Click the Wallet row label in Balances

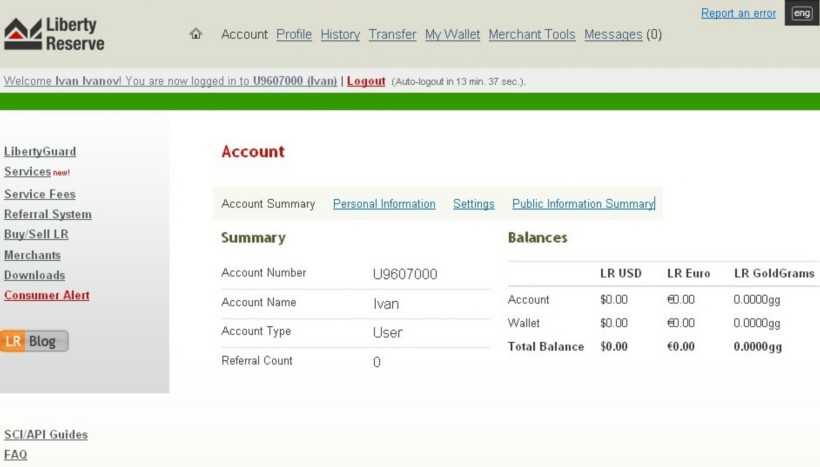coord(523,323)
